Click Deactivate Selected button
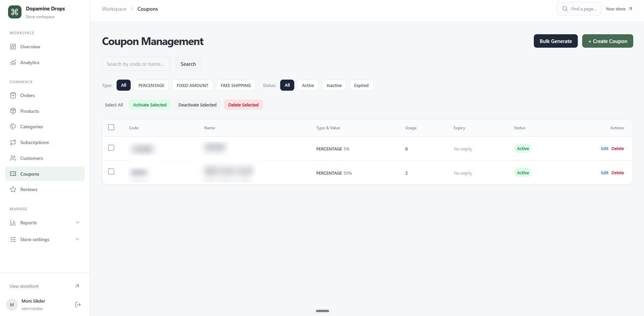Image resolution: width=644 pixels, height=316 pixels. click(198, 105)
